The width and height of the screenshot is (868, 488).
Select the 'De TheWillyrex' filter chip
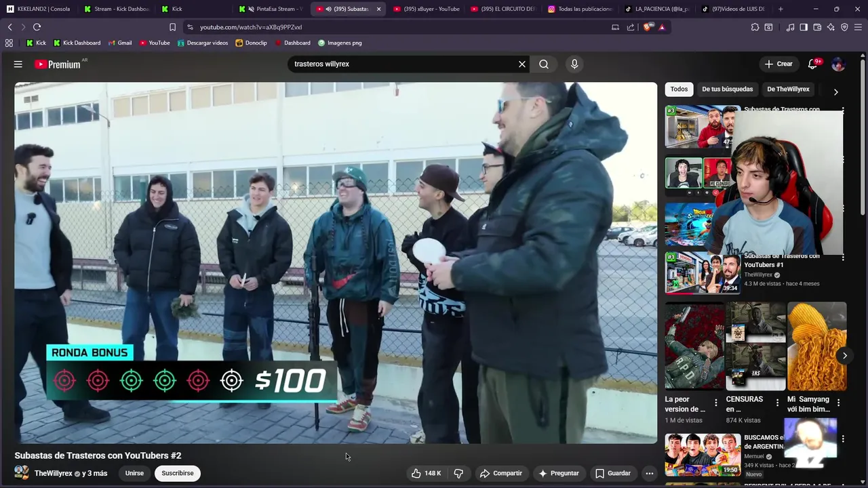click(x=788, y=89)
